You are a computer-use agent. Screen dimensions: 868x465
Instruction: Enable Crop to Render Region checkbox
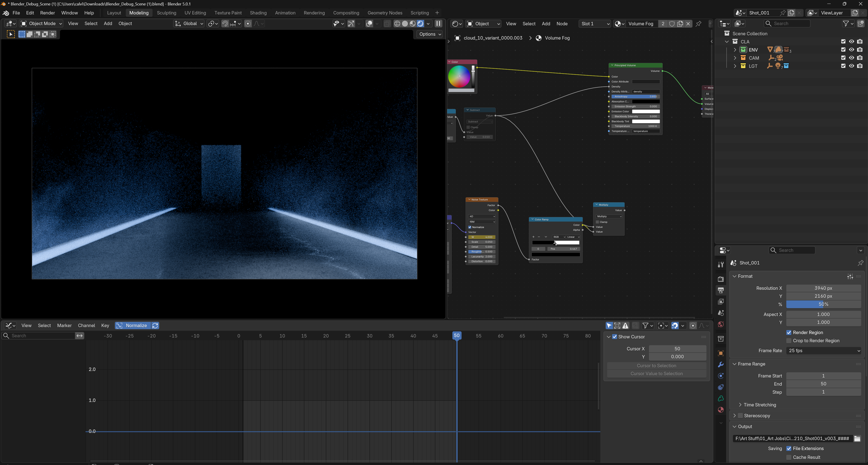point(789,341)
